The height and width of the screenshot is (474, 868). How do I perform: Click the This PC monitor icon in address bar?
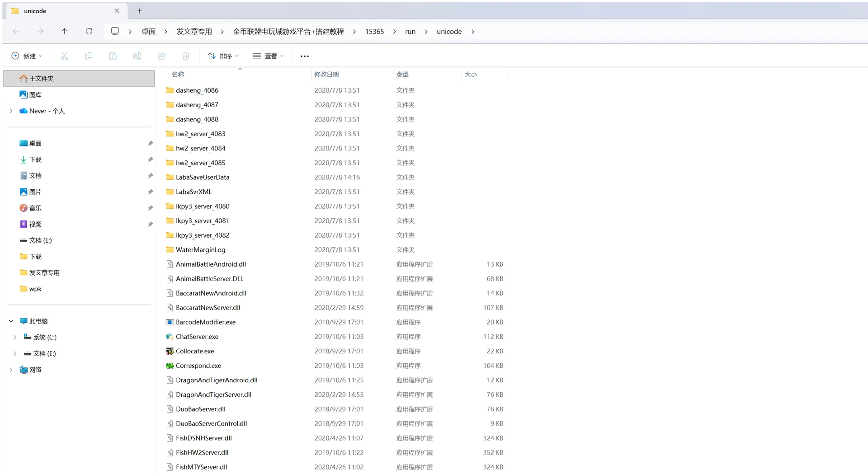click(115, 31)
